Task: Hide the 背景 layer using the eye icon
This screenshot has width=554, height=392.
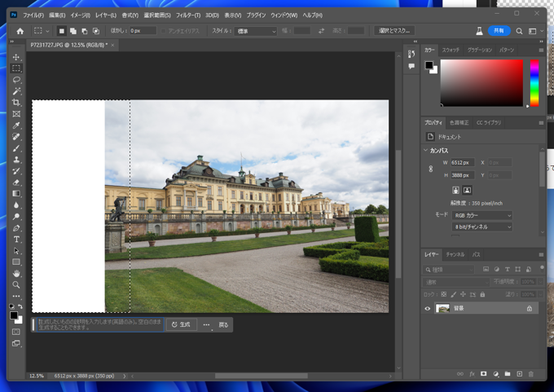Action: tap(428, 309)
